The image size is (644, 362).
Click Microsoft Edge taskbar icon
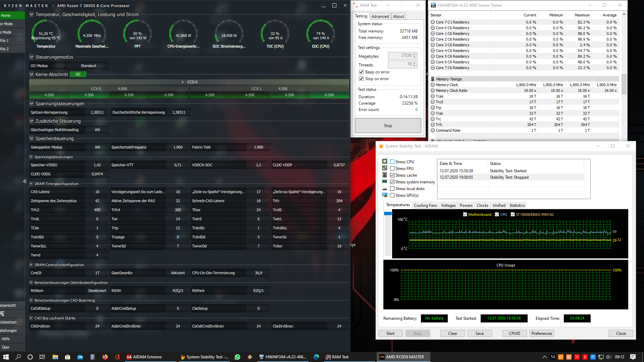316,357
